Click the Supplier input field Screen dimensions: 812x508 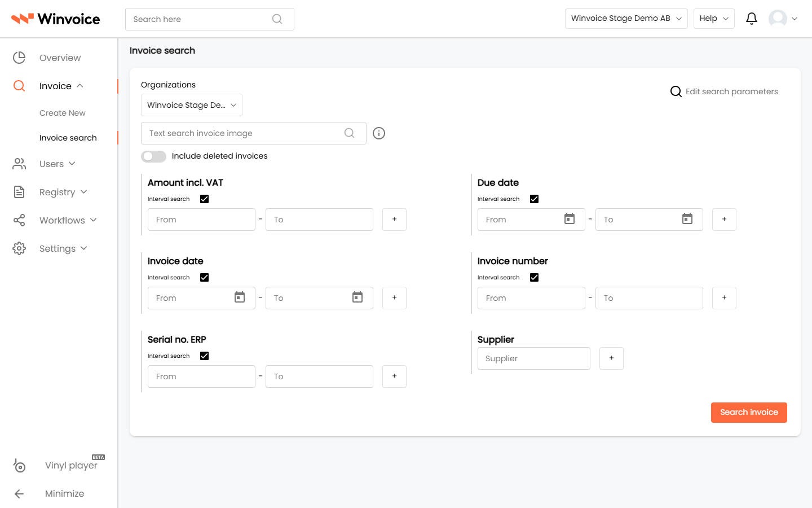(x=534, y=358)
